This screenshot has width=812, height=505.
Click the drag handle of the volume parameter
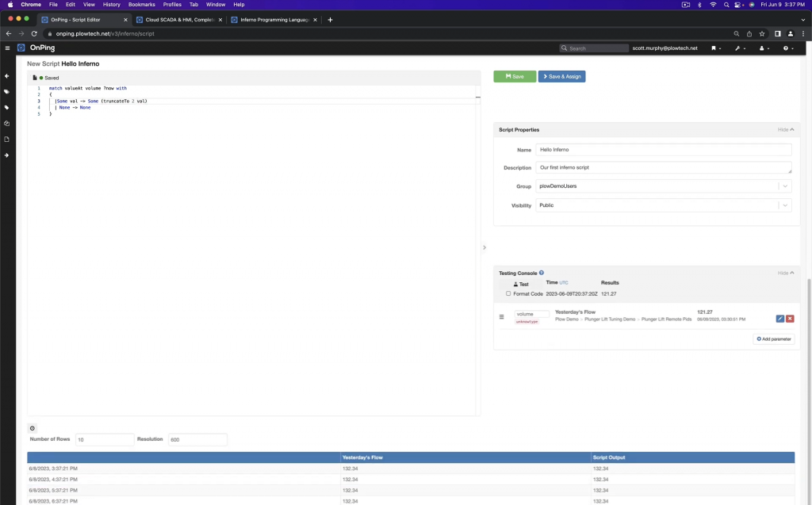[501, 317]
